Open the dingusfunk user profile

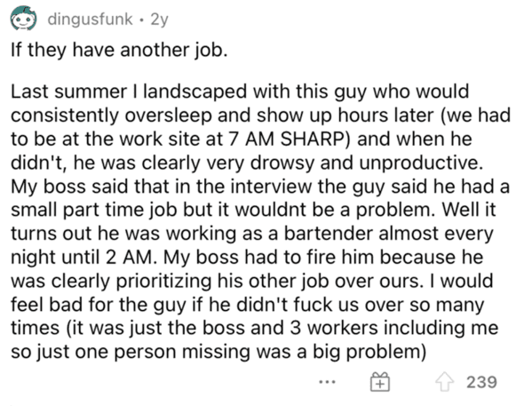(x=90, y=20)
